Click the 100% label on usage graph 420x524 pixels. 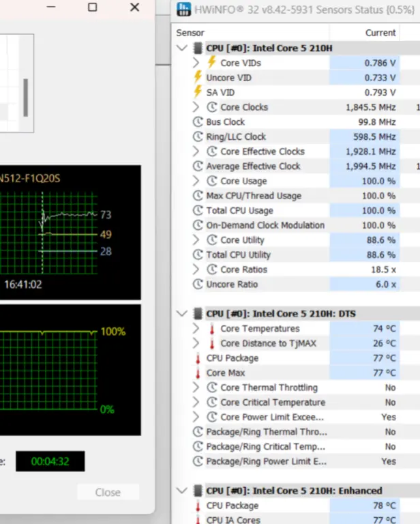113,332
